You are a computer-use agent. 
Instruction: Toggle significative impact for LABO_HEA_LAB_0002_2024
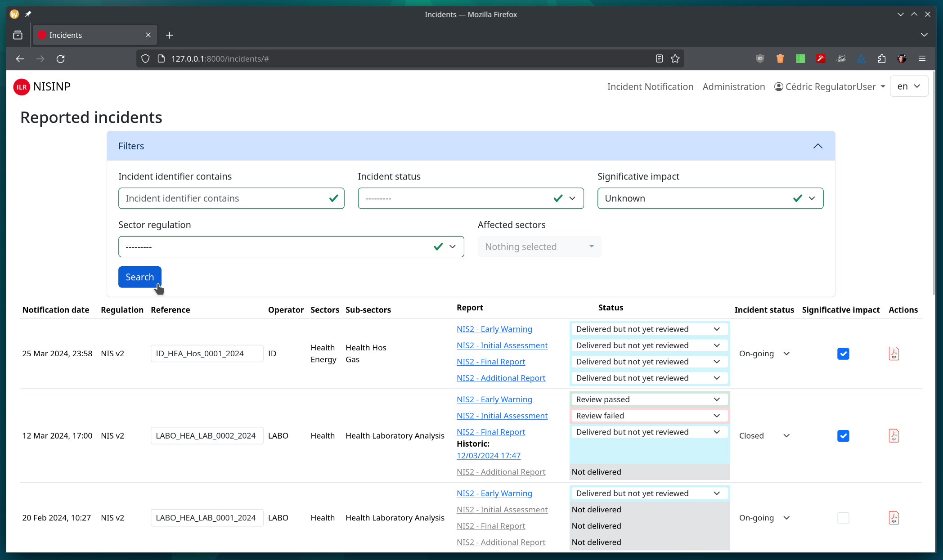click(843, 436)
